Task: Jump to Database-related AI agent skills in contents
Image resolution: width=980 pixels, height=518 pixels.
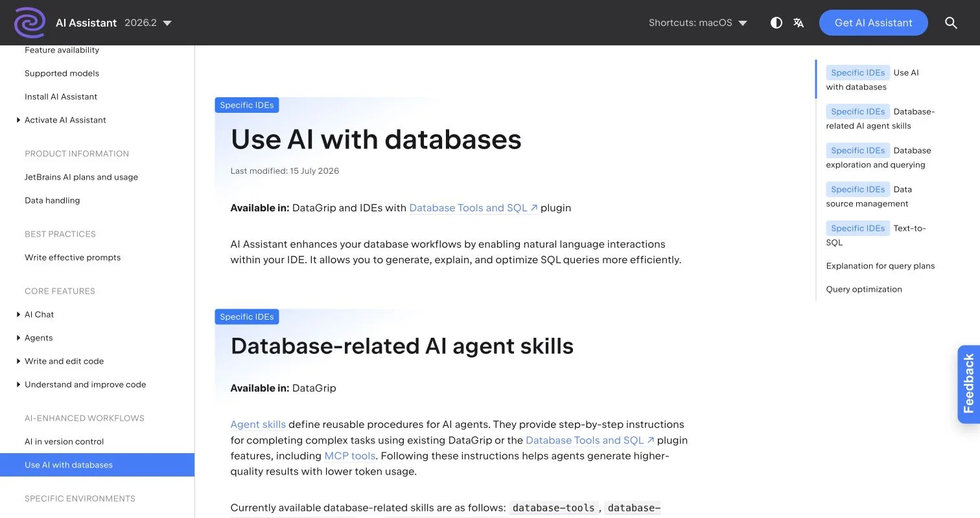Action: [880, 119]
